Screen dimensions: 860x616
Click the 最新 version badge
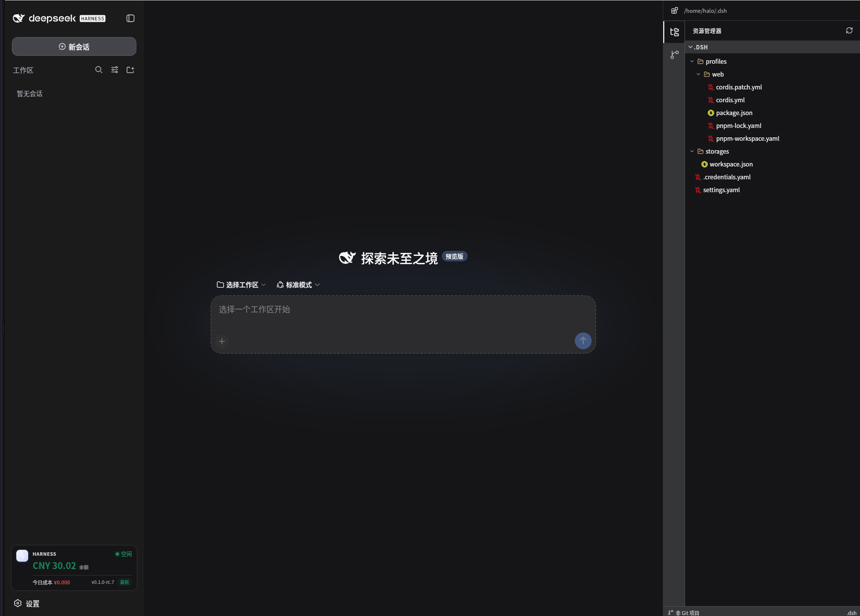125,582
